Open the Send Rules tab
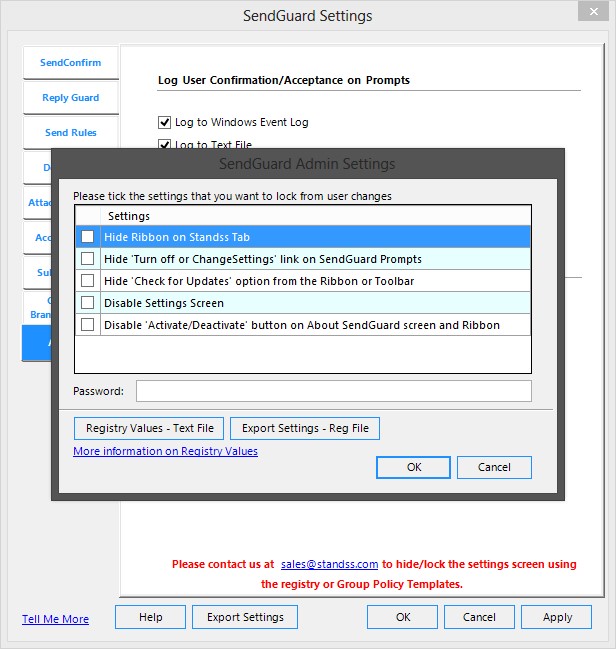This screenshot has height=649, width=616. tap(71, 132)
